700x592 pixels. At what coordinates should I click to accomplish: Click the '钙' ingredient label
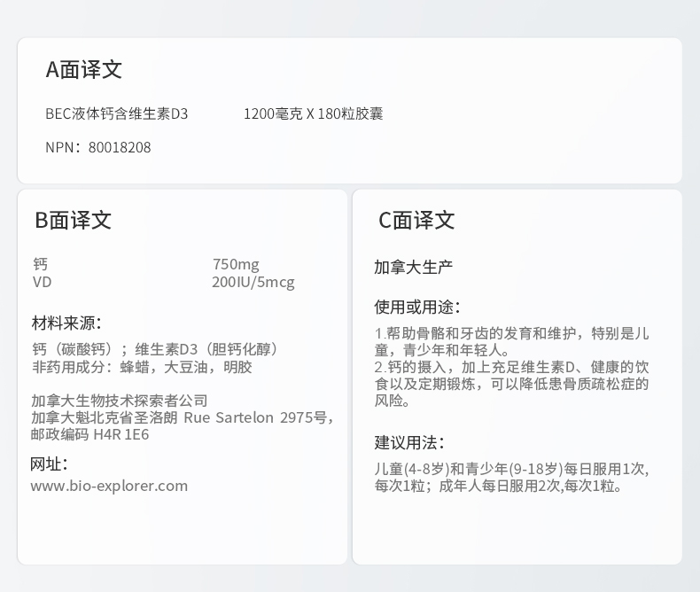(x=40, y=264)
